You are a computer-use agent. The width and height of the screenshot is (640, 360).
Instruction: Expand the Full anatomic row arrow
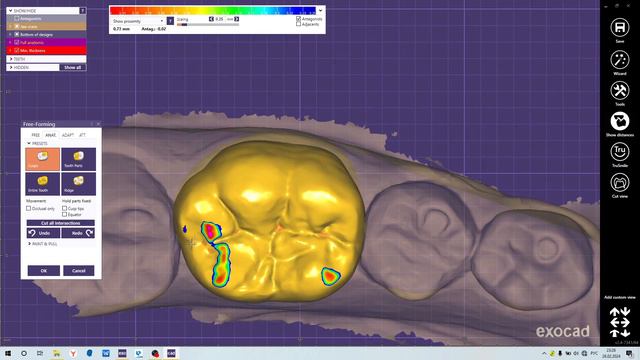click(10, 42)
